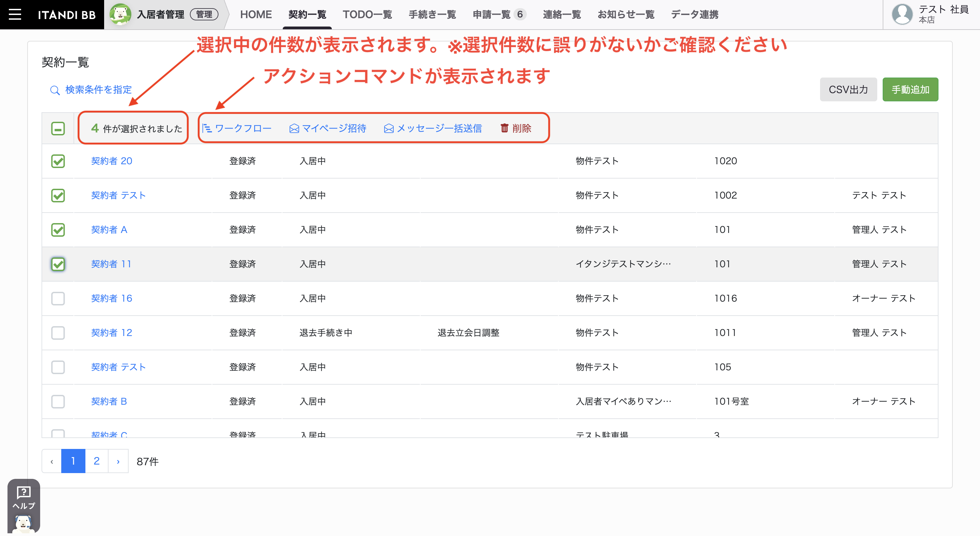Screen dimensions: 980x536
Task: Open the 連絡一覧 tab
Action: (562, 14)
